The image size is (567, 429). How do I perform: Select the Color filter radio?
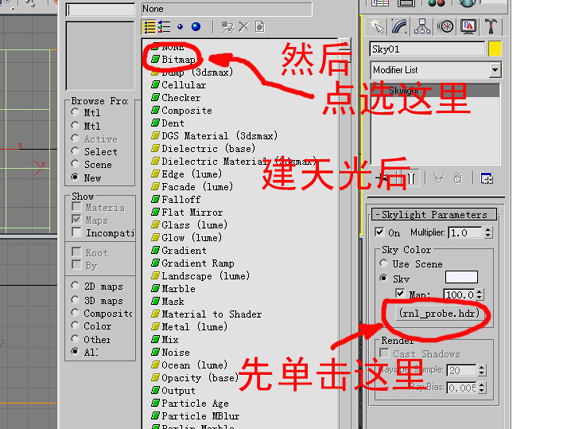click(75, 325)
